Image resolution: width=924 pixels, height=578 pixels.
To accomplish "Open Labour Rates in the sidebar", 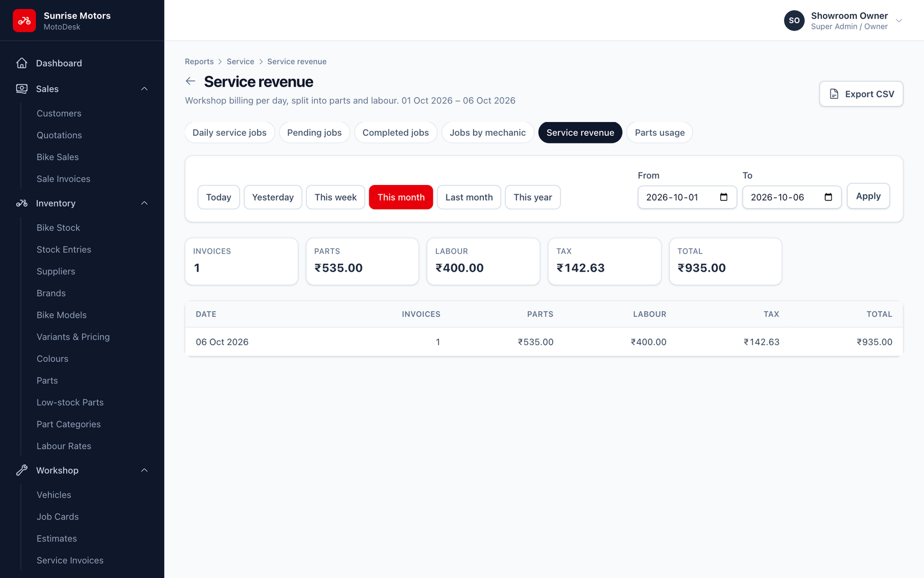I will (x=64, y=446).
